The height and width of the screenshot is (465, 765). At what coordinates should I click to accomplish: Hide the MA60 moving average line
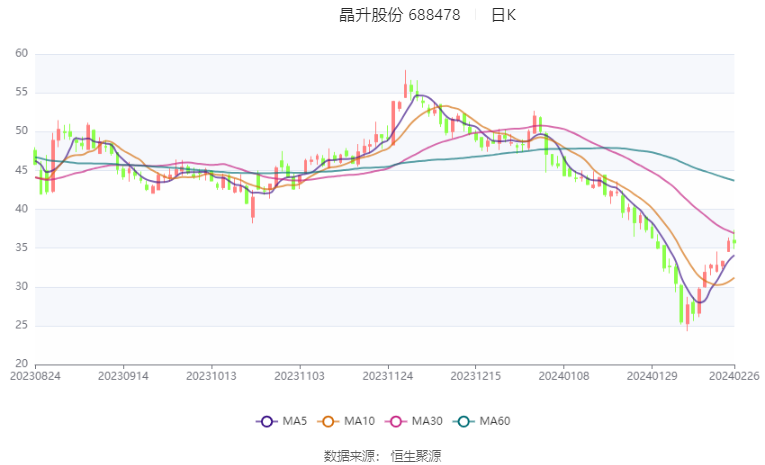[482, 421]
